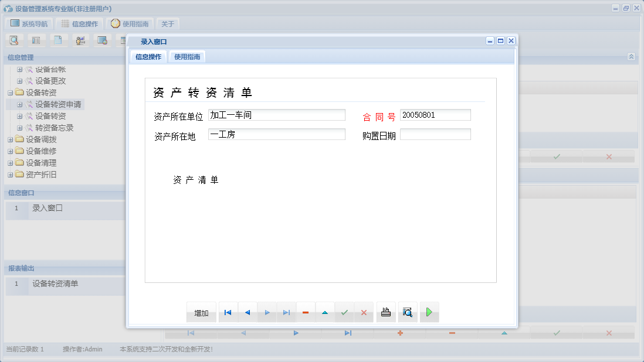The height and width of the screenshot is (362, 644).
Task: Go to the previous record
Action: coord(247,312)
